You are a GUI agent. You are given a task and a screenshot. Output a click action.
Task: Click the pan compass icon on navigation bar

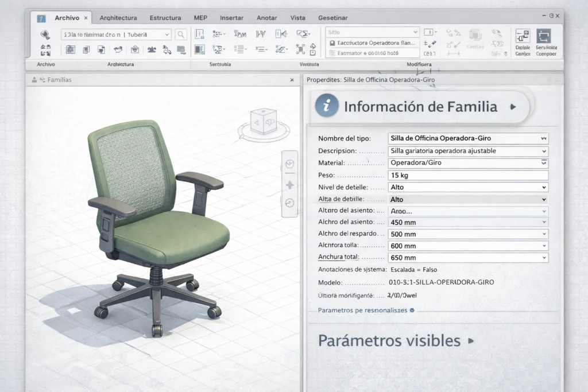[x=290, y=184]
